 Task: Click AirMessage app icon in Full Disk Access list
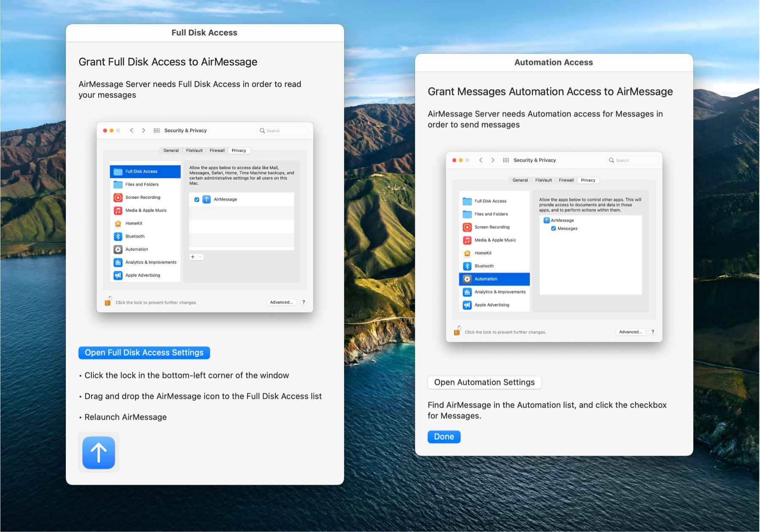coord(207,199)
